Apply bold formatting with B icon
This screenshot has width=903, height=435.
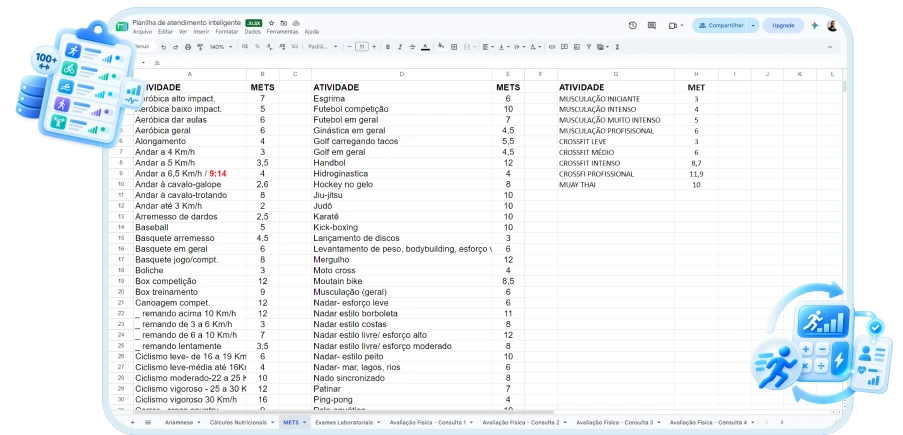pyautogui.click(x=388, y=47)
